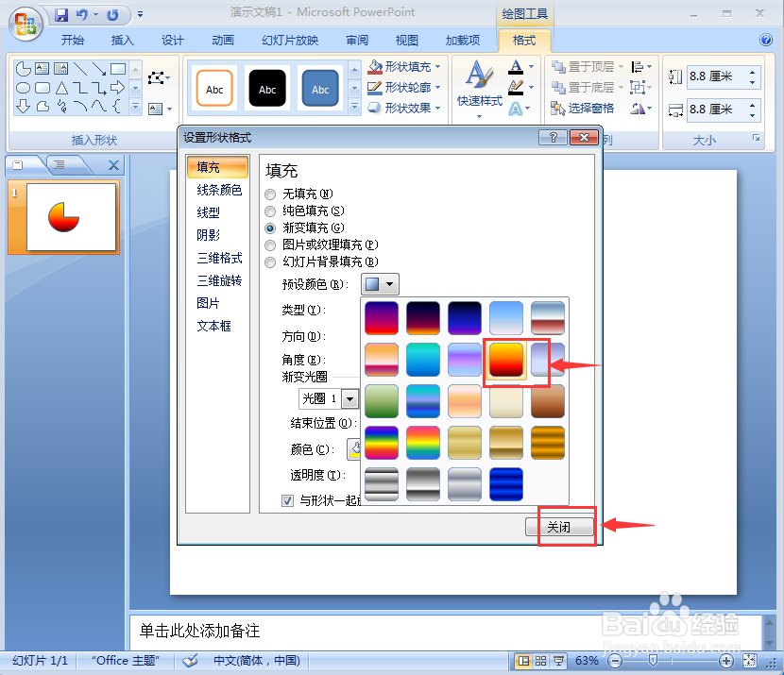Screen dimensions: 784x675
Task: Apply the black fill Abc shape style
Action: pyautogui.click(x=267, y=89)
